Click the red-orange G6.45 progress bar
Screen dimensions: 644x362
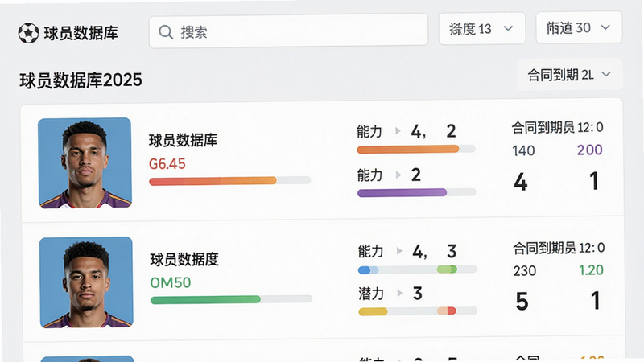[230, 181]
